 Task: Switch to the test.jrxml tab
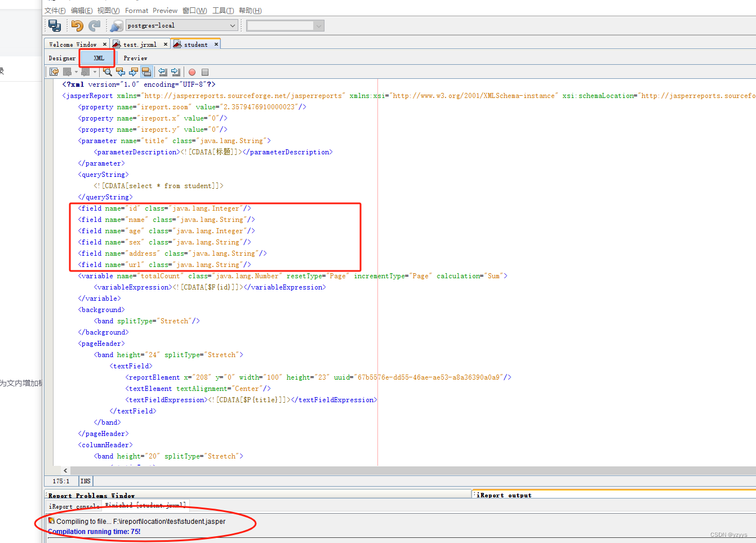point(139,44)
